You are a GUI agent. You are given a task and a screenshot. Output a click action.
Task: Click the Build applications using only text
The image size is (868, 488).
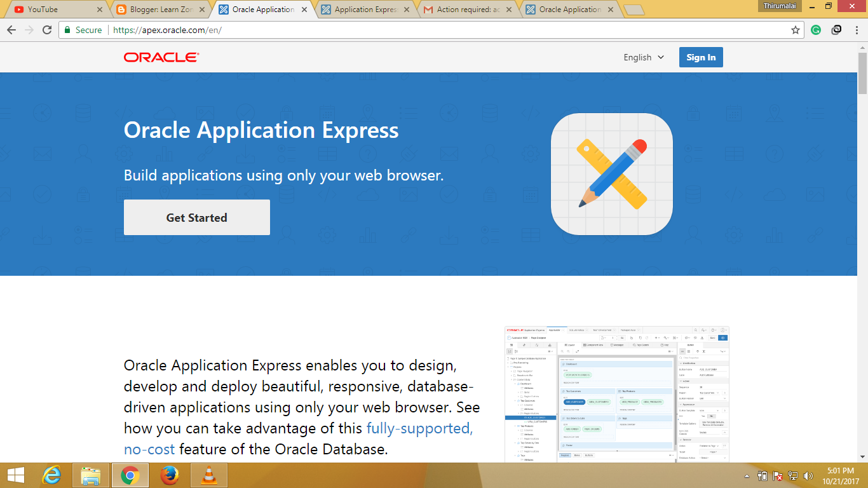[x=283, y=175]
